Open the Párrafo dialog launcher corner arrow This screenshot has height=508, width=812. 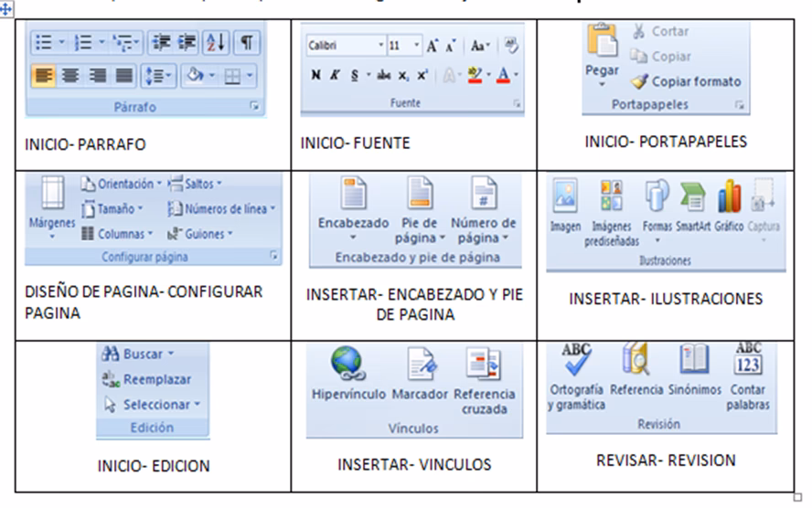(x=253, y=108)
